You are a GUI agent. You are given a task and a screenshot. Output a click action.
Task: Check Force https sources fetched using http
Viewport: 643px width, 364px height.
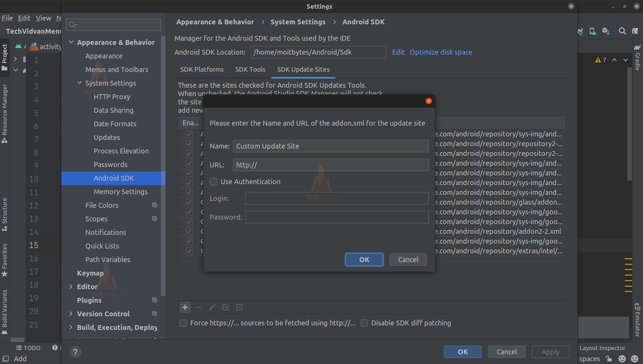pos(183,323)
